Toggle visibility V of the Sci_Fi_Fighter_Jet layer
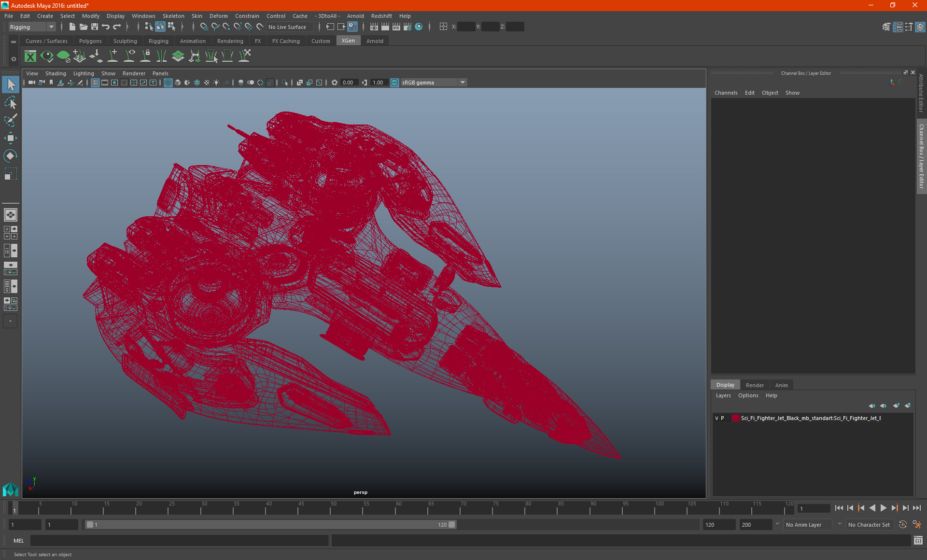The image size is (927, 560). [716, 418]
